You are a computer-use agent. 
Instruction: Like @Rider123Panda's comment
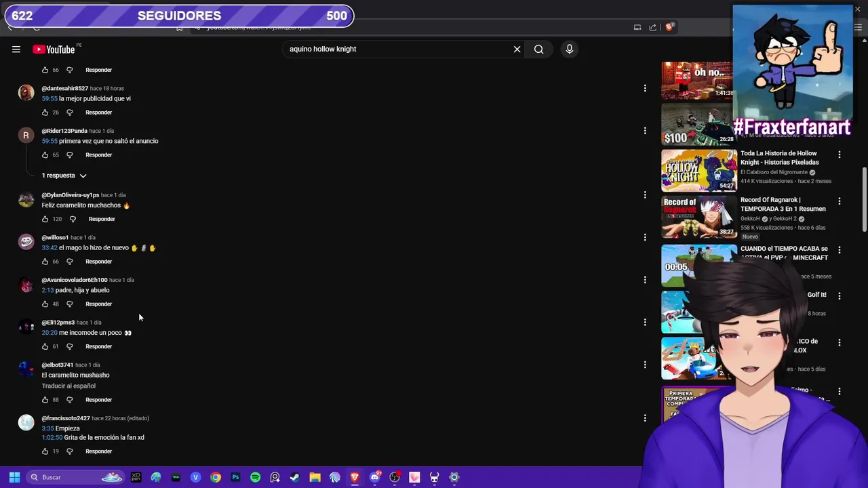click(45, 155)
